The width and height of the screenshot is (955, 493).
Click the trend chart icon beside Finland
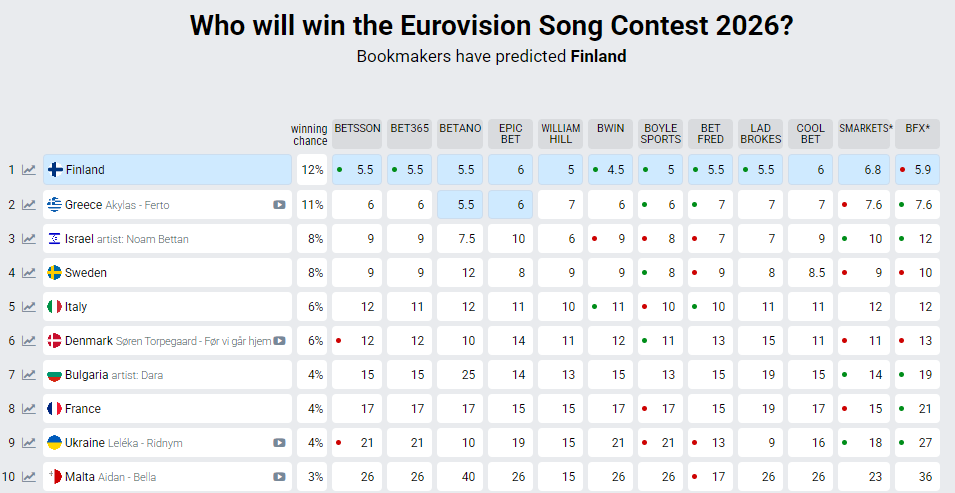click(29, 170)
